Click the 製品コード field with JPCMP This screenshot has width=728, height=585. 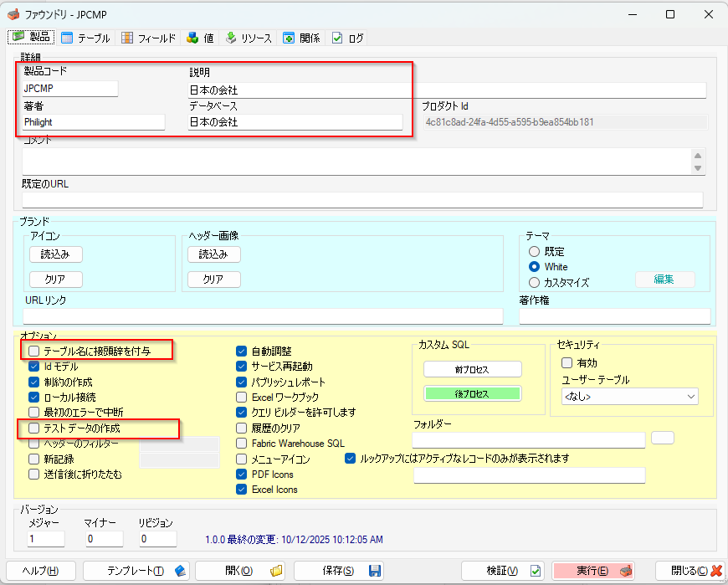[70, 88]
